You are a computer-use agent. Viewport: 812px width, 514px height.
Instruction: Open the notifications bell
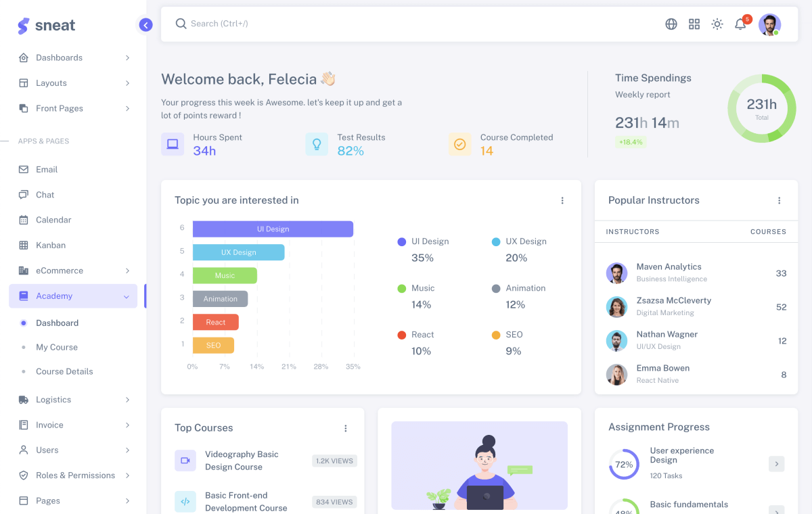click(x=740, y=24)
